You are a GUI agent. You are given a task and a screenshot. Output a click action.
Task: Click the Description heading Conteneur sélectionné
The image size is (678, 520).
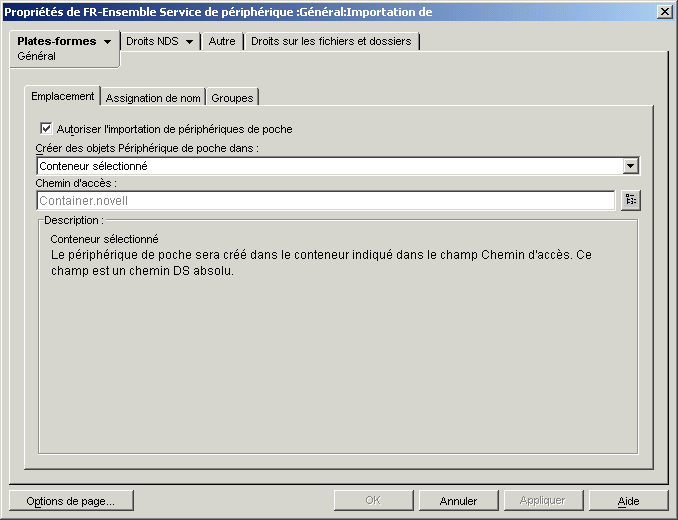pyautogui.click(x=104, y=239)
